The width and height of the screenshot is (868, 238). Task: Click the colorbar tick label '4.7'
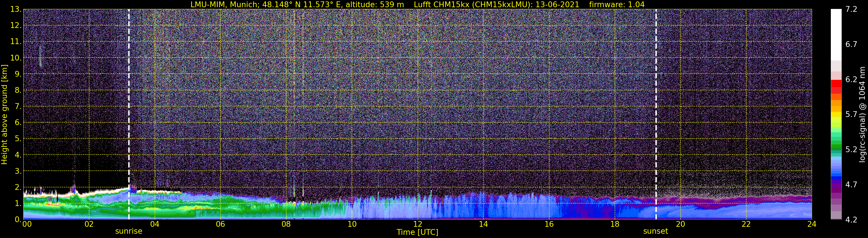point(851,185)
